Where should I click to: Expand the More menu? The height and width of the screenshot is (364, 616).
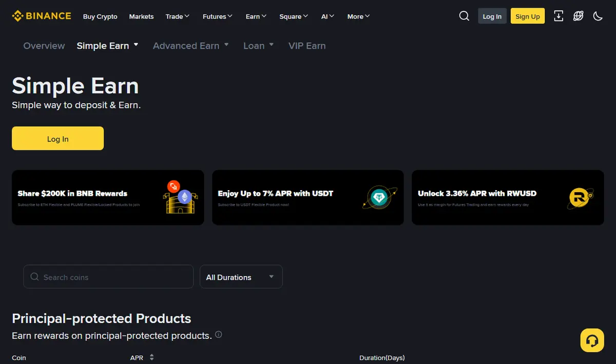[x=358, y=16]
